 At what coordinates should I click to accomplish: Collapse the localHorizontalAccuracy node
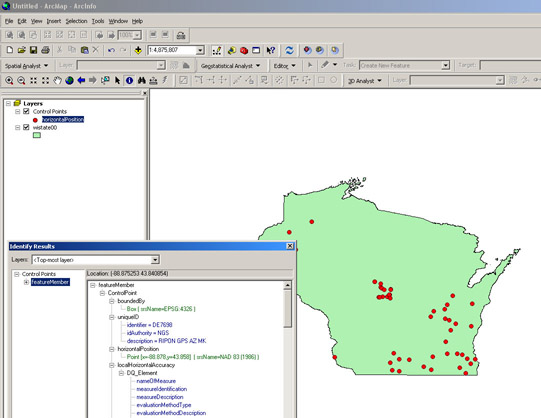coord(111,365)
